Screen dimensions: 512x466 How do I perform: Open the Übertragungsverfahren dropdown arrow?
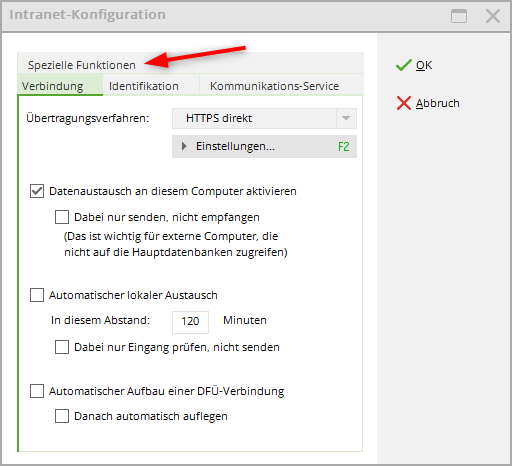346,118
